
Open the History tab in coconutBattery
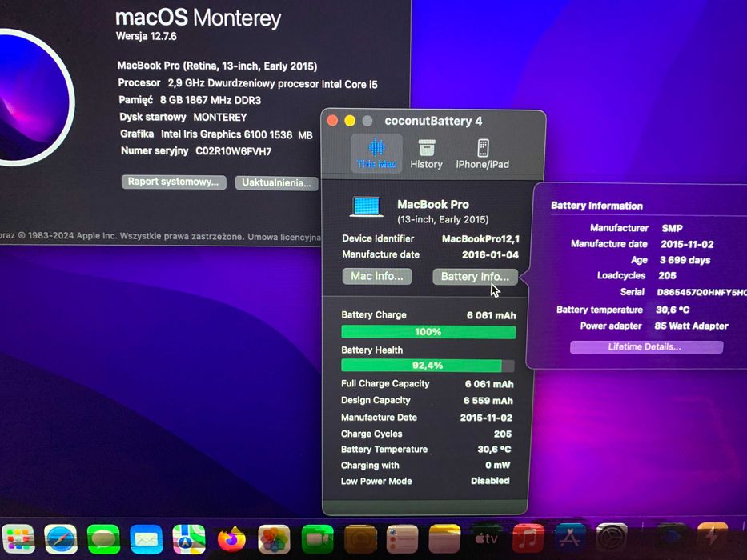click(x=427, y=154)
